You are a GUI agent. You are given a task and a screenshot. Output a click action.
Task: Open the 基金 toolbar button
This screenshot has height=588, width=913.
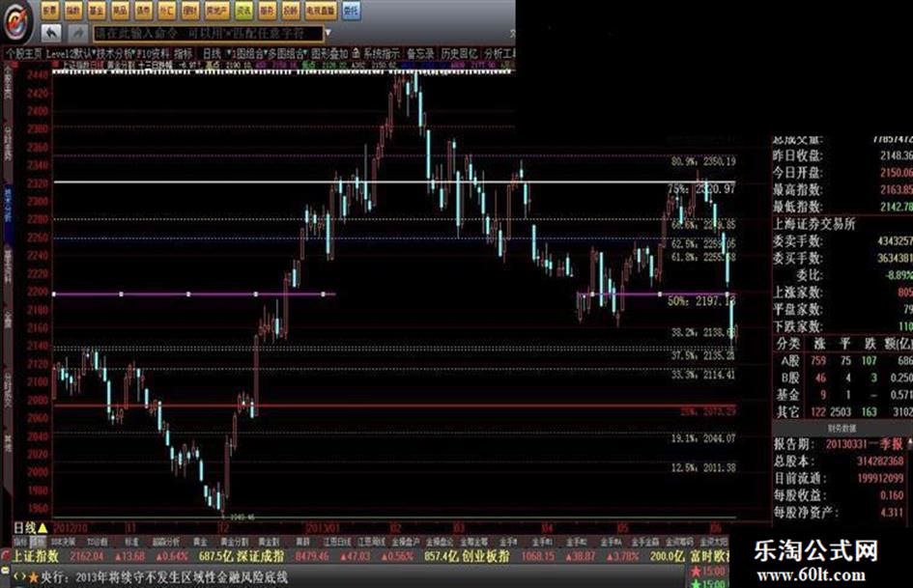click(x=97, y=10)
